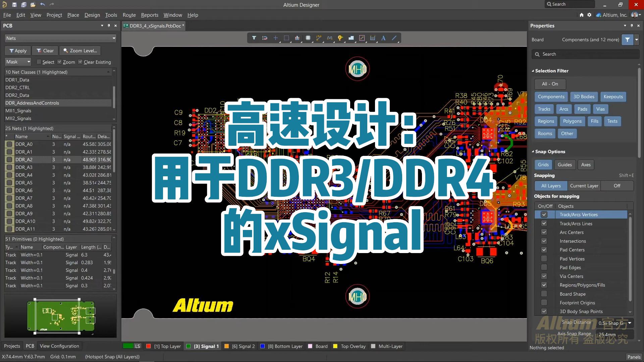
Task: Select the polygon pour icon in the toolbar
Action: 351,38
